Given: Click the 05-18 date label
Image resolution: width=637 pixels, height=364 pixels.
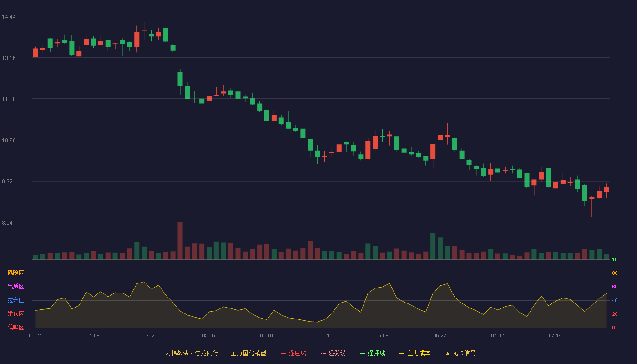Looking at the screenshot, I should pyautogui.click(x=266, y=335).
